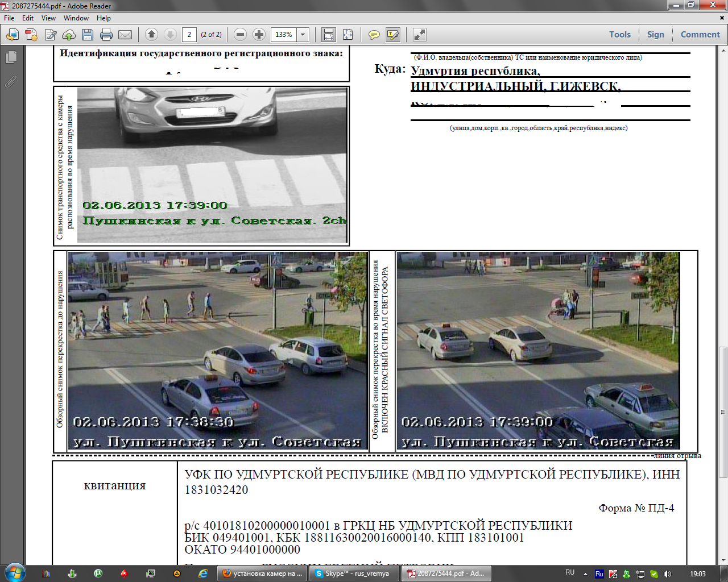728x582 pixels.
Task: Zoom out with the minus button
Action: pyautogui.click(x=240, y=35)
